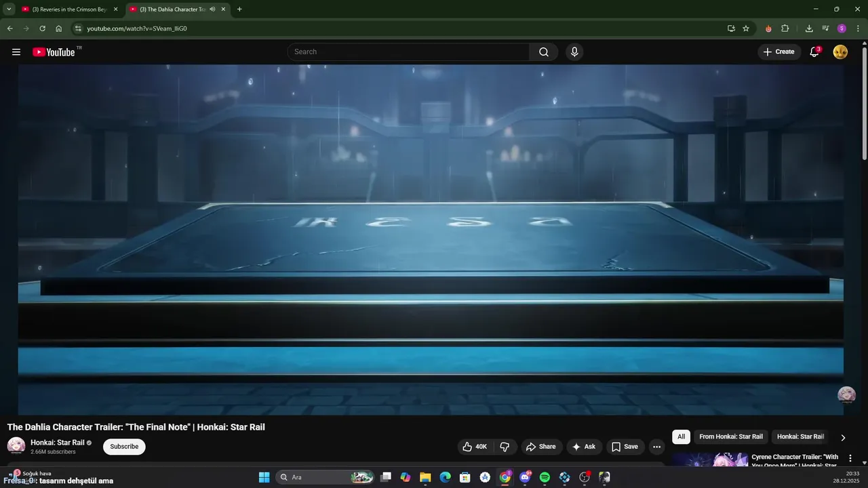Go back in browser history
This screenshot has width=868, height=488.
tap(9, 28)
